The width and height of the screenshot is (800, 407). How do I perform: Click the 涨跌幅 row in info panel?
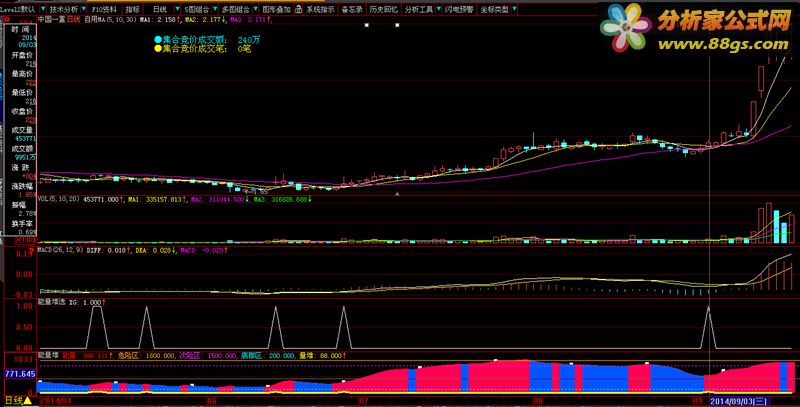[22, 186]
